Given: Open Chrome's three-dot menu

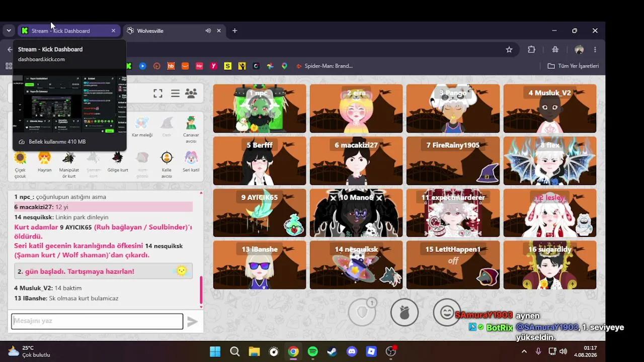Looking at the screenshot, I should (x=595, y=49).
